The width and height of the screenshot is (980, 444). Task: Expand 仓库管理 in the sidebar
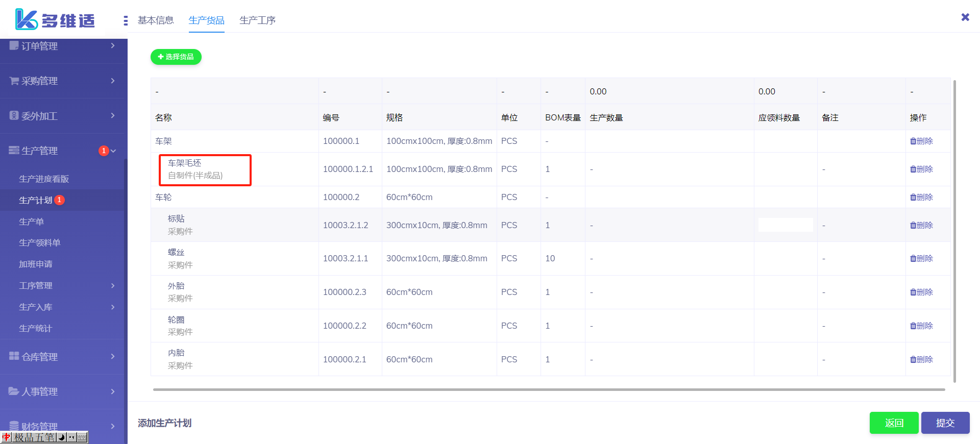[62, 357]
